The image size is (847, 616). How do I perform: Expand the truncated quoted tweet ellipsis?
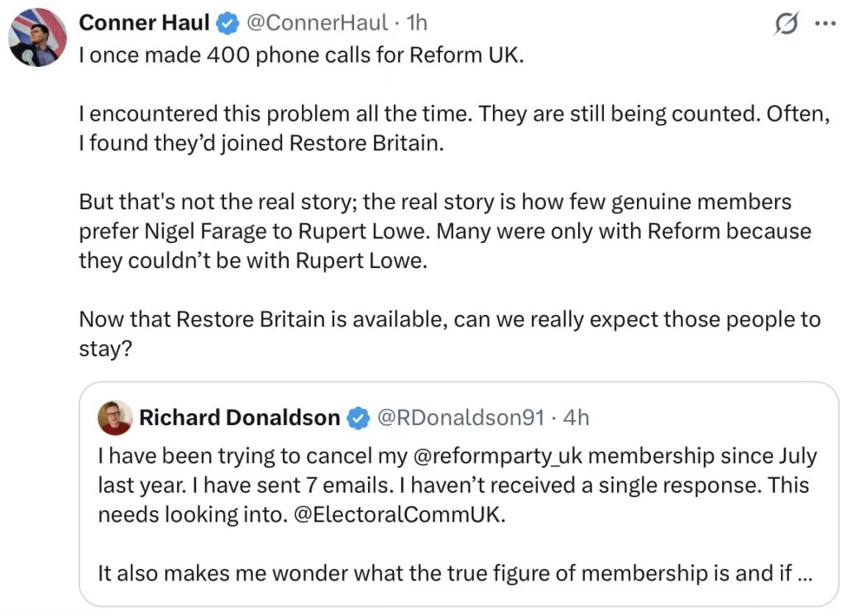point(802,574)
